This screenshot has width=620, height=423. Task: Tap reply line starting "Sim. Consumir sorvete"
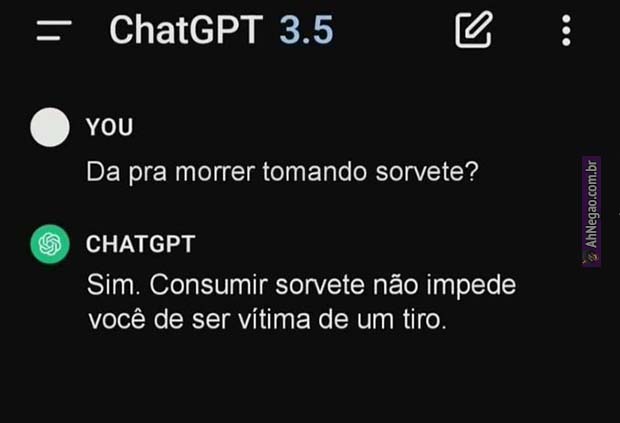pos(301,285)
